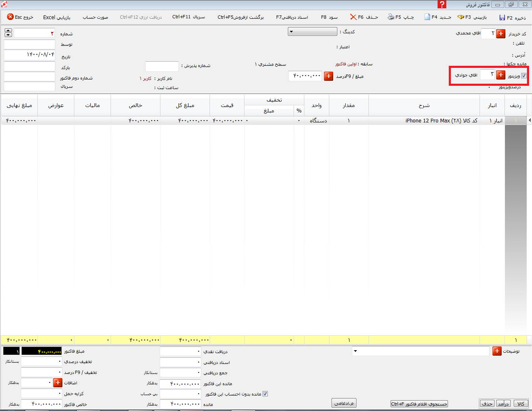The image size is (532, 411).
Task: Delete invoice using the red X F6
Action: click(x=353, y=17)
